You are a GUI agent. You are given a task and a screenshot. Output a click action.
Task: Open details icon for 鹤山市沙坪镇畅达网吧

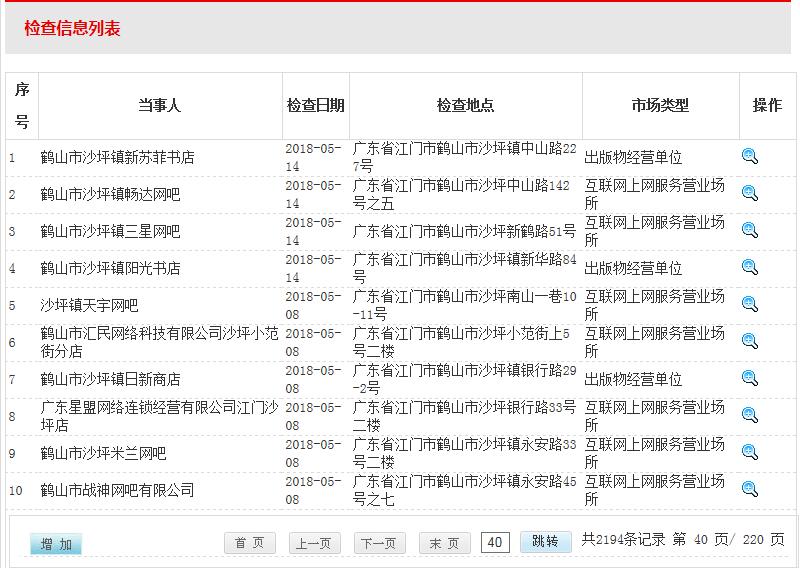[x=749, y=193]
